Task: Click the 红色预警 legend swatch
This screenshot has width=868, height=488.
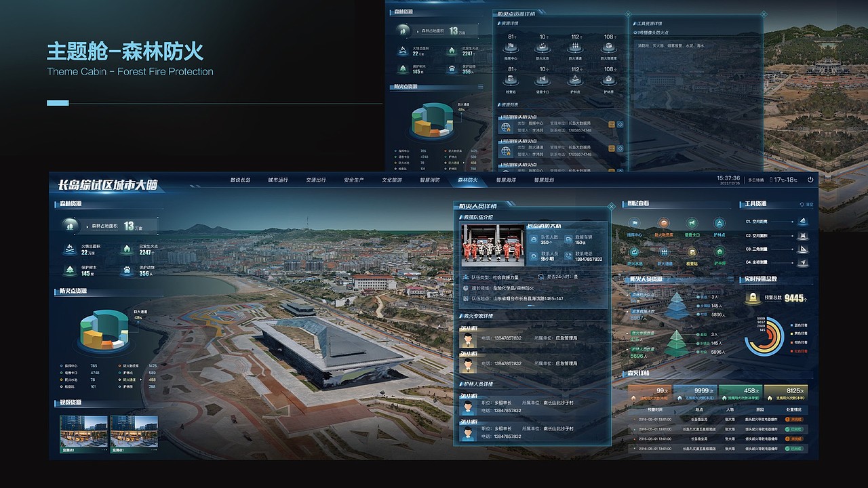Action: [792, 351]
